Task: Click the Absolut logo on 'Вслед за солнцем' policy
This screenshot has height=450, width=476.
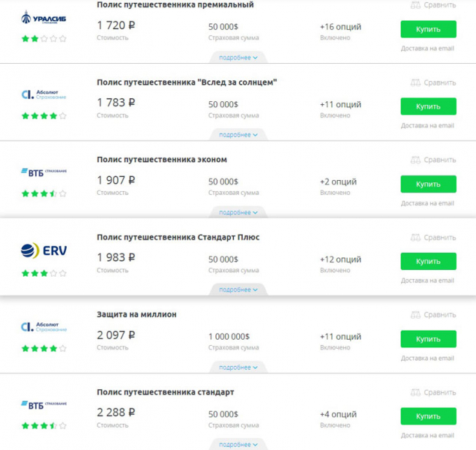Action: [43, 94]
